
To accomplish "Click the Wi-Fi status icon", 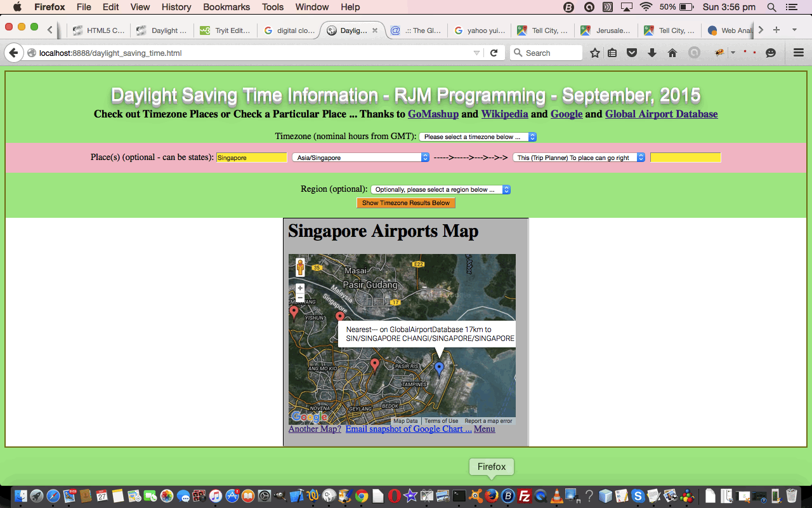I will [646, 7].
